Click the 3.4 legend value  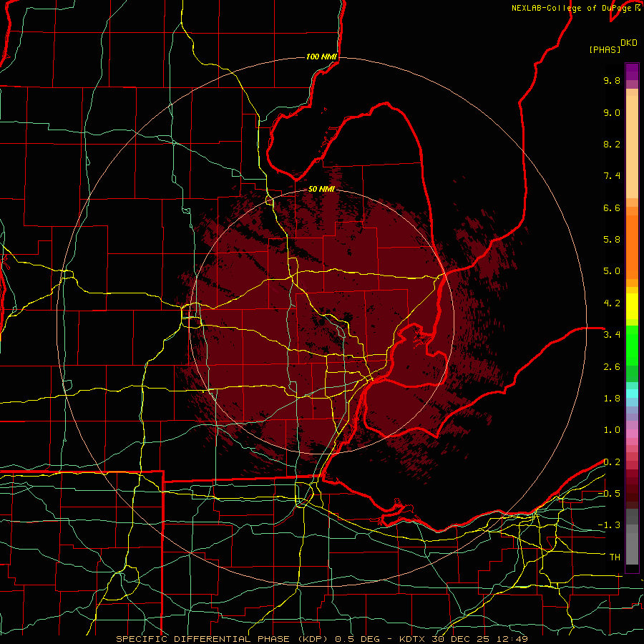(612, 335)
